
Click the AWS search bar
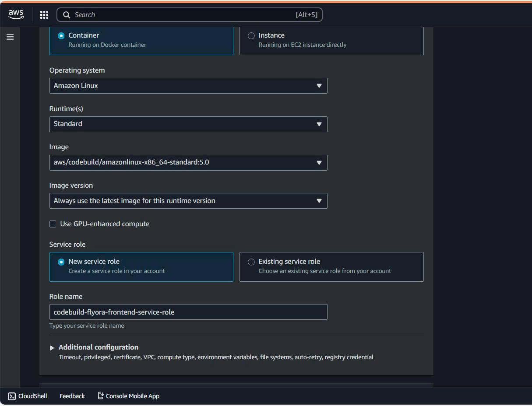188,14
